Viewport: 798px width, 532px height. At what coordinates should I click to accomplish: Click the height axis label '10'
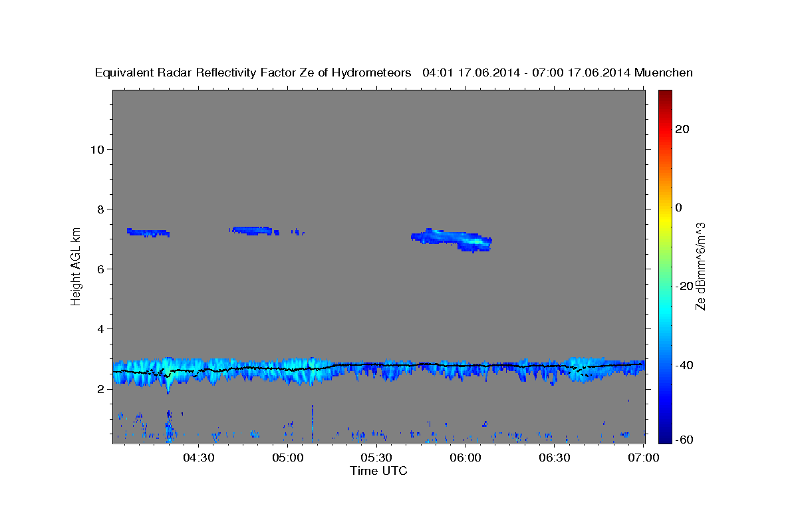click(96, 149)
